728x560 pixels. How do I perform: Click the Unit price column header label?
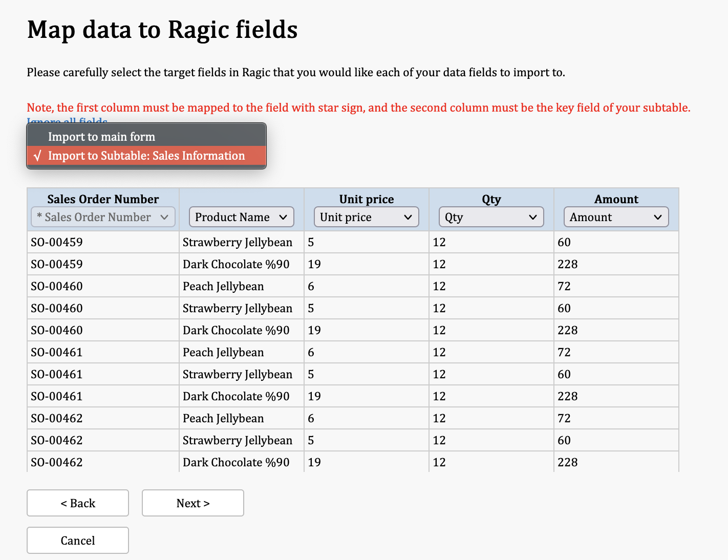click(x=367, y=199)
